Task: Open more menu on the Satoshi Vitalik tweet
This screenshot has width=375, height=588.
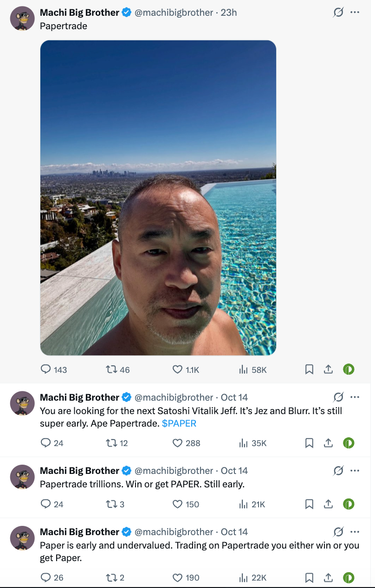Action: click(x=355, y=397)
